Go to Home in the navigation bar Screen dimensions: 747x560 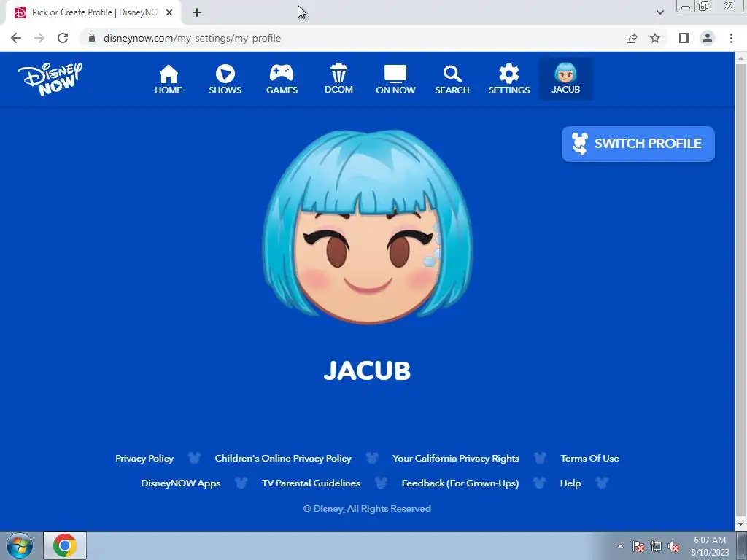tap(169, 79)
